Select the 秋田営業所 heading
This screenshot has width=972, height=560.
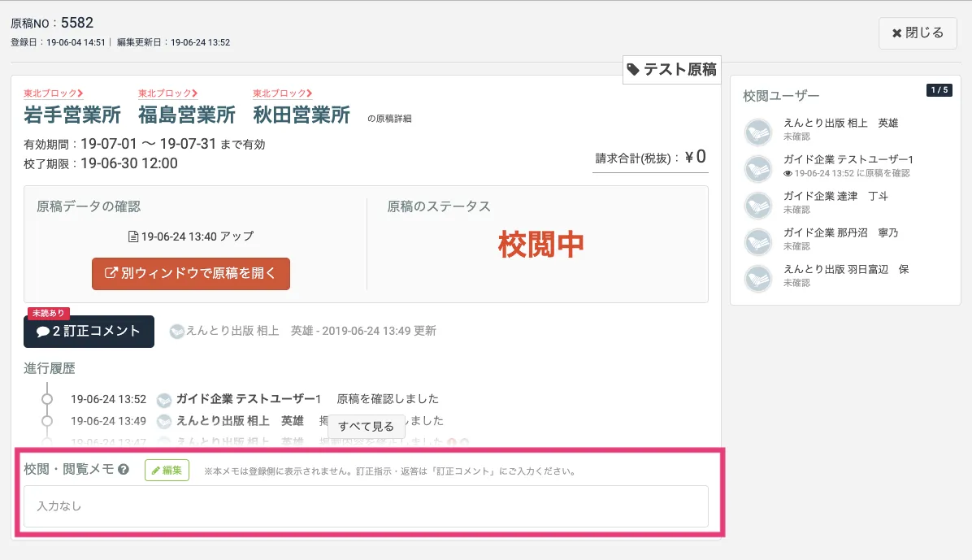tap(302, 115)
